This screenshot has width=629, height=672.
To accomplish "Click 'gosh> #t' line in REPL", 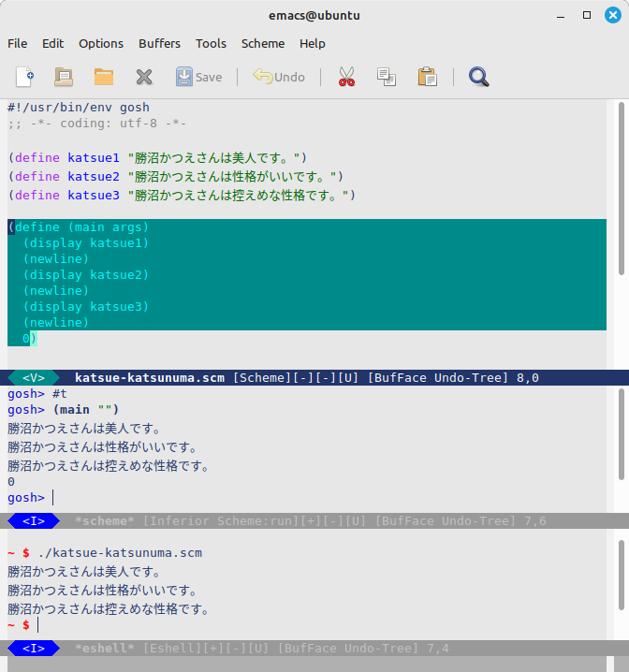I will point(37,394).
